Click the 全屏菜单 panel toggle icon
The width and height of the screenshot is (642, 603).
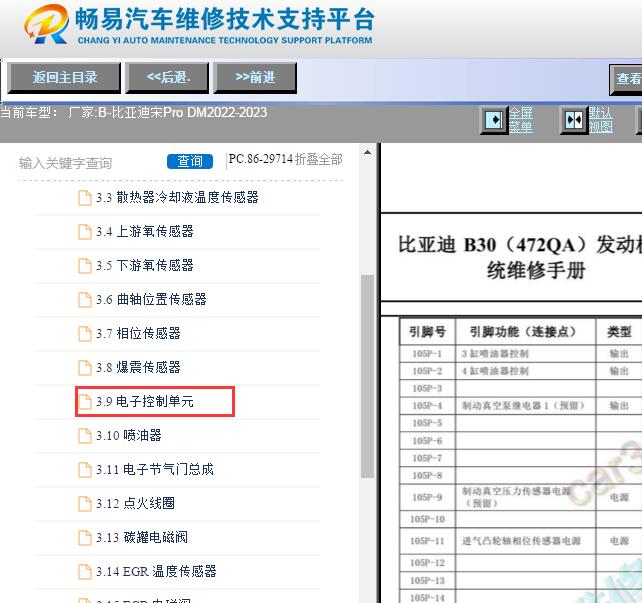click(x=494, y=120)
